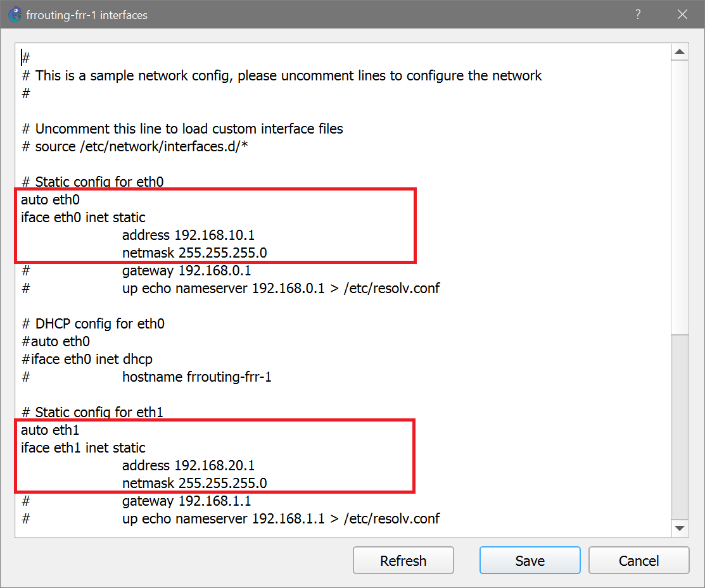Click the Static config for eth1 comment
Image resolution: width=705 pixels, height=588 pixels.
91,412
